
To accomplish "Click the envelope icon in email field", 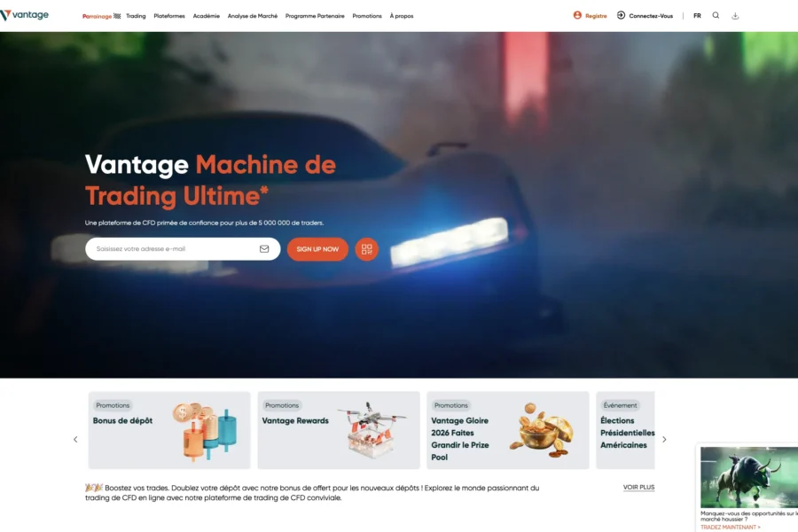I will click(264, 249).
